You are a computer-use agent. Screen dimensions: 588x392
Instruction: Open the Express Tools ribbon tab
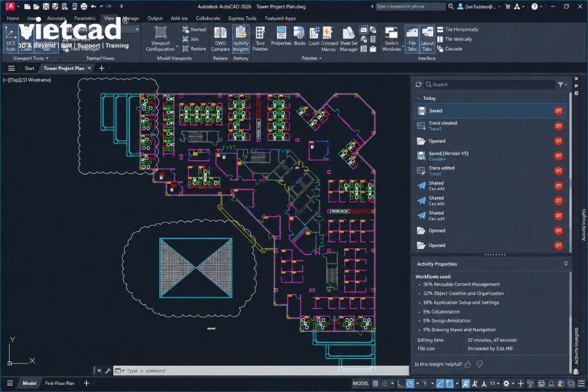[242, 18]
